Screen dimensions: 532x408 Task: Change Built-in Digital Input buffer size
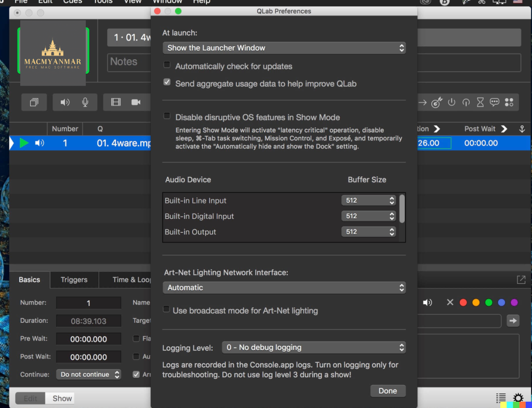point(368,216)
